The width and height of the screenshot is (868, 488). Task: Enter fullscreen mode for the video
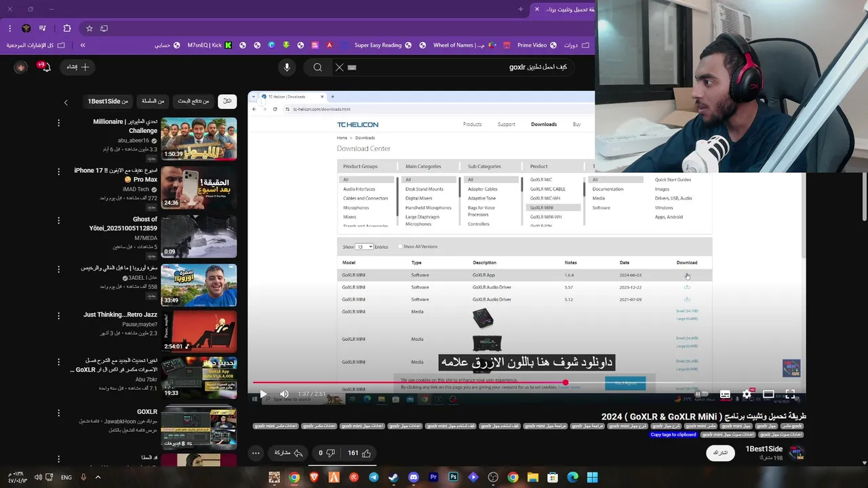(x=790, y=394)
